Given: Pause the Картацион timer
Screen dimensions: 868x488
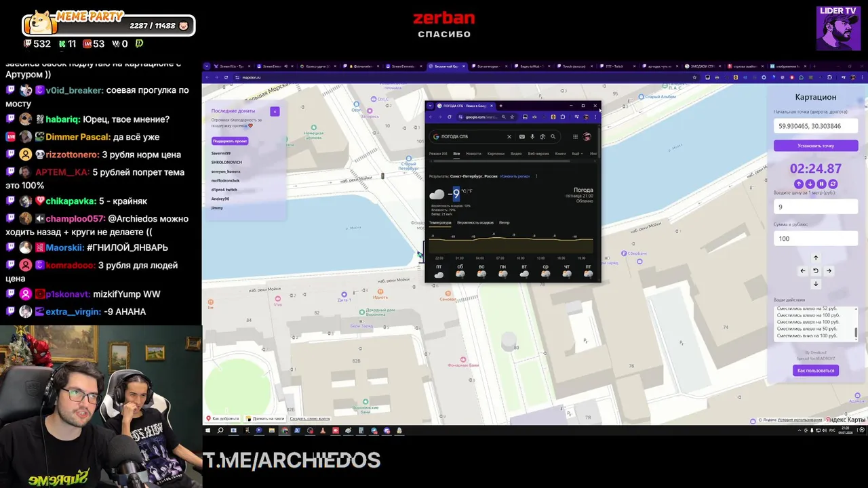Looking at the screenshot, I should point(822,184).
